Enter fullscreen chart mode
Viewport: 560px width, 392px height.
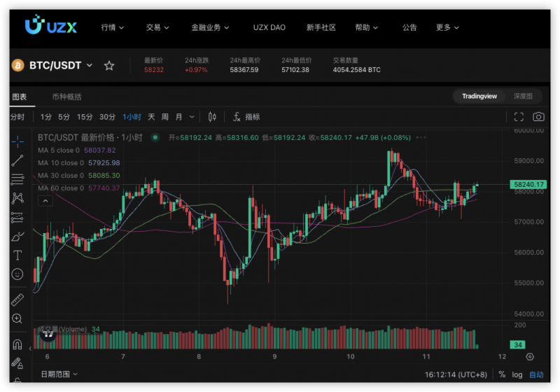519,117
